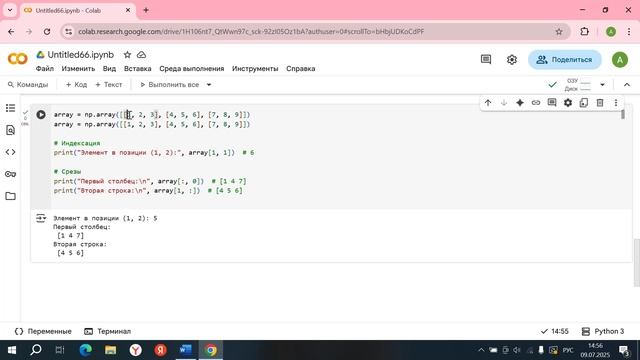Viewport: 640px width, 360px height.
Task: Click the output line [4 5 6]
Action: pos(71,253)
